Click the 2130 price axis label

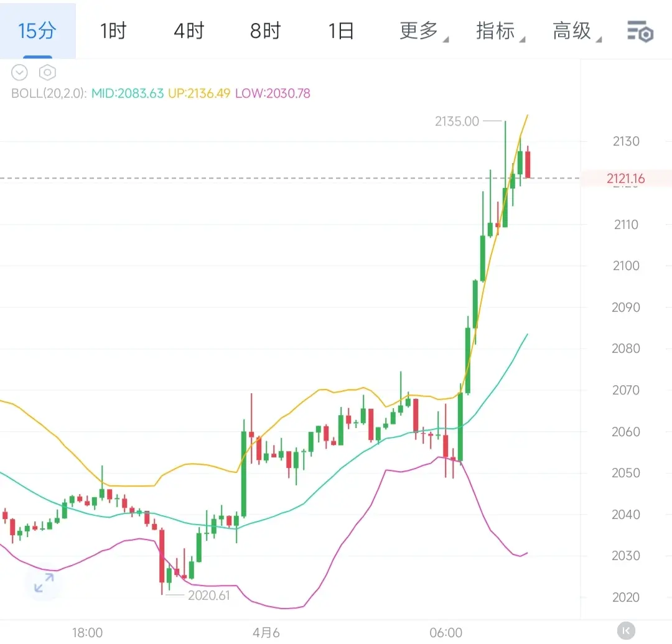626,141
